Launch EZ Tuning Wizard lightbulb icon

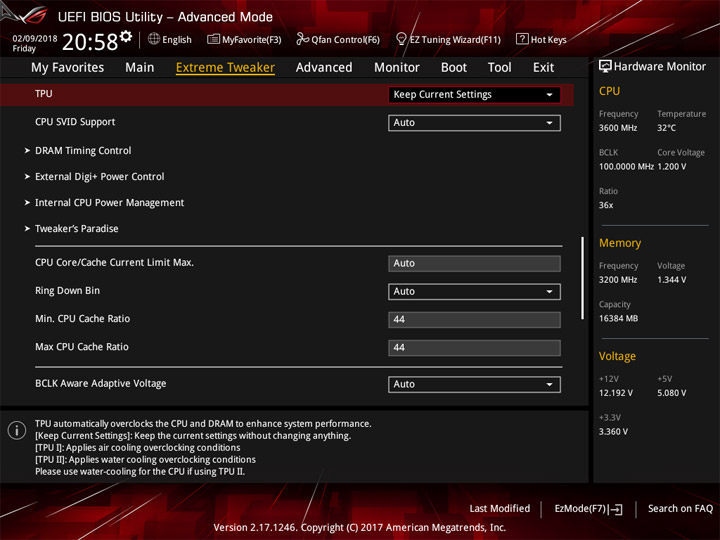401,39
